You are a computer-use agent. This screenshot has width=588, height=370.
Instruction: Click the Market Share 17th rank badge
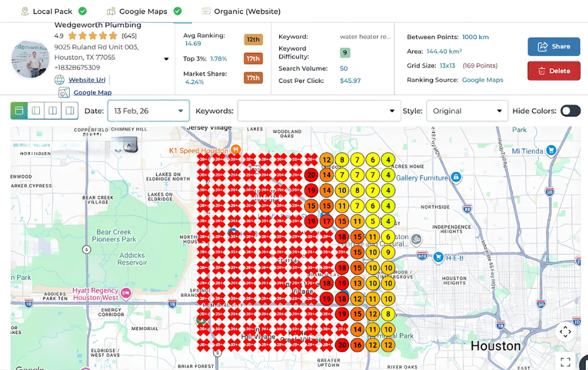[253, 78]
